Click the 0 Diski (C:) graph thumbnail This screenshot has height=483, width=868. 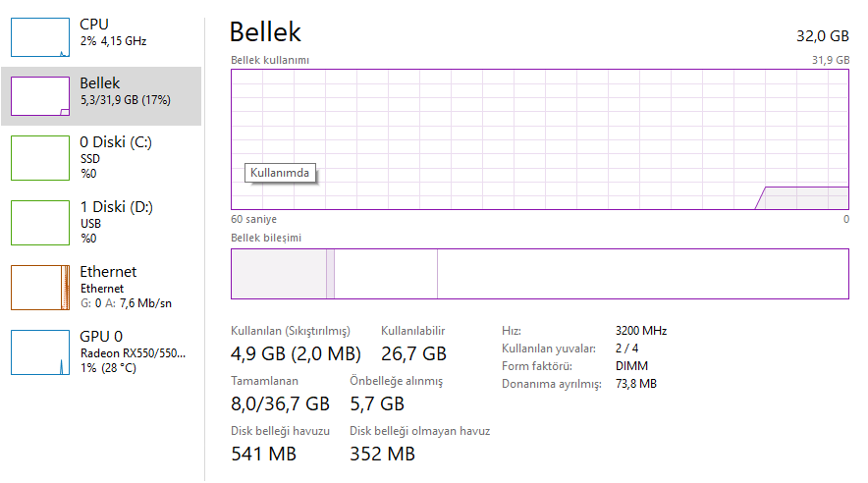tap(39, 158)
